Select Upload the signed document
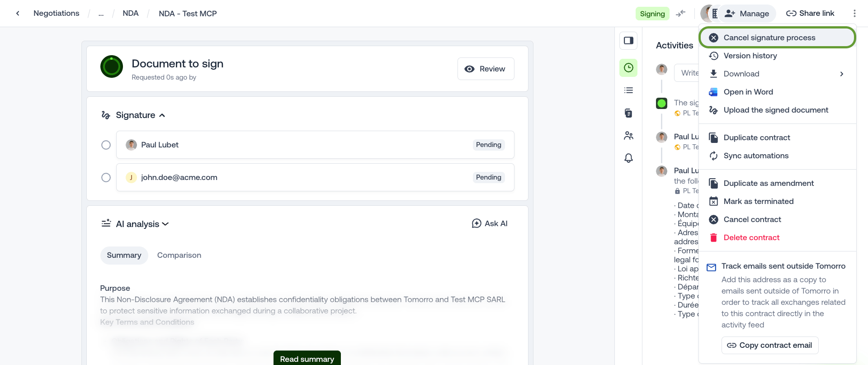Image resolution: width=868 pixels, height=365 pixels. tap(777, 110)
